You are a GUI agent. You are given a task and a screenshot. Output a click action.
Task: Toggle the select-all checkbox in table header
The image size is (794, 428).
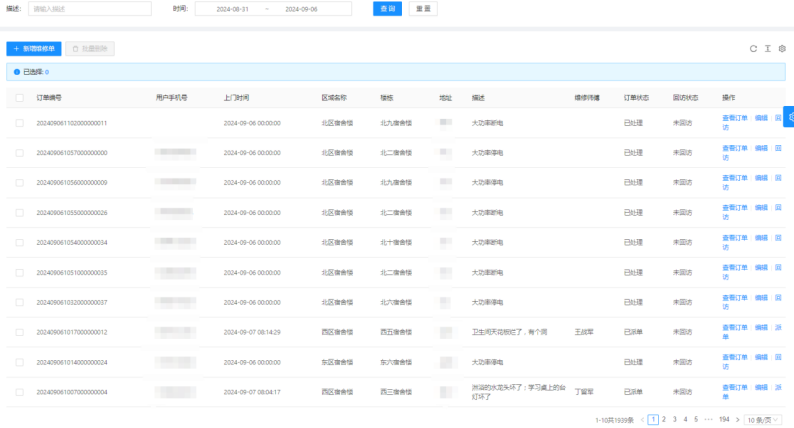(x=20, y=98)
